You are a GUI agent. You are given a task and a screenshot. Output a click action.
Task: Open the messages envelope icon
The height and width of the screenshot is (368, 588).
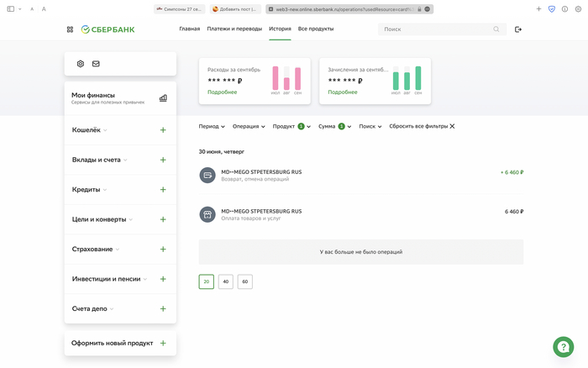click(96, 64)
